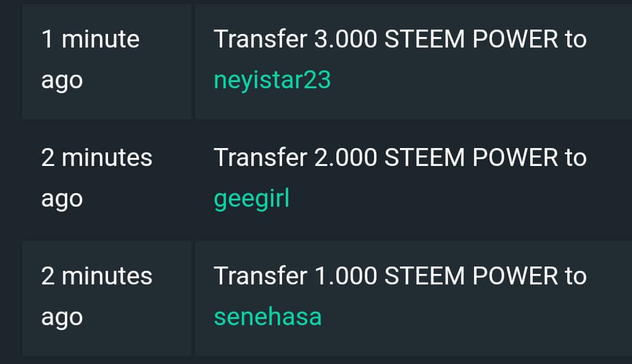Click the 1.000 amount in third transfer
Image resolution: width=632 pixels, height=364 pixels.
click(x=346, y=276)
